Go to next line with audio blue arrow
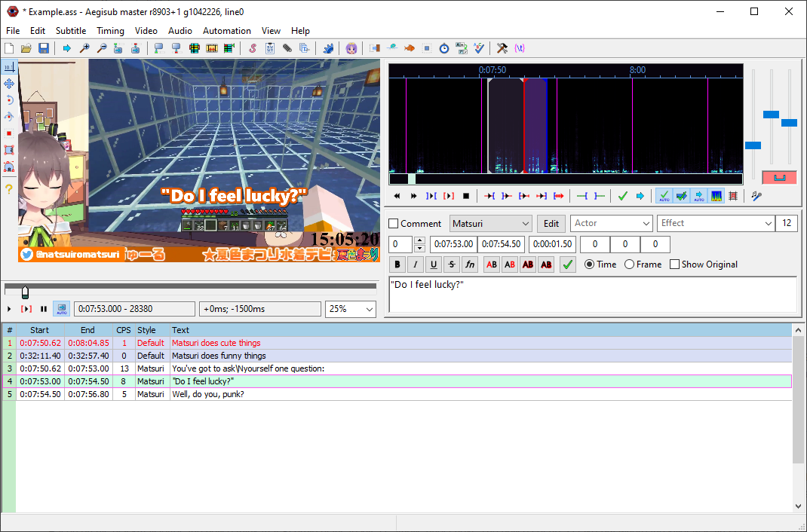 pyautogui.click(x=640, y=196)
